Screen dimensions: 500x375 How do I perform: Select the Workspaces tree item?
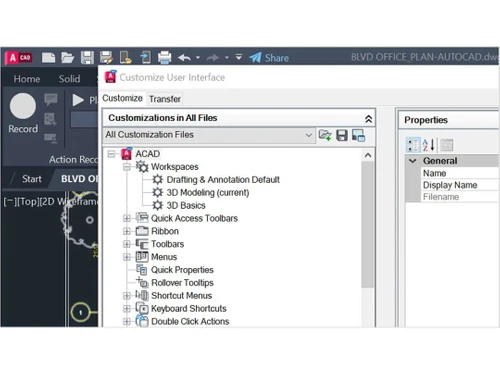tap(175, 167)
